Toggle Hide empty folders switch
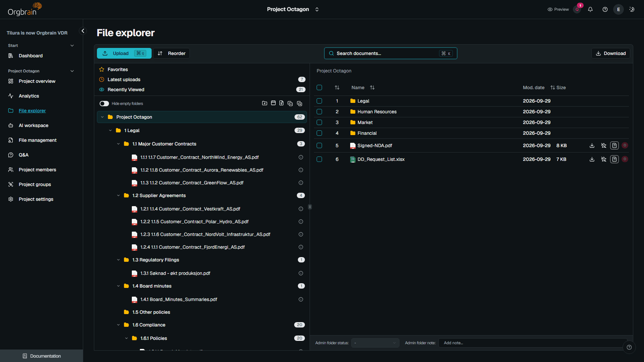 pyautogui.click(x=104, y=104)
